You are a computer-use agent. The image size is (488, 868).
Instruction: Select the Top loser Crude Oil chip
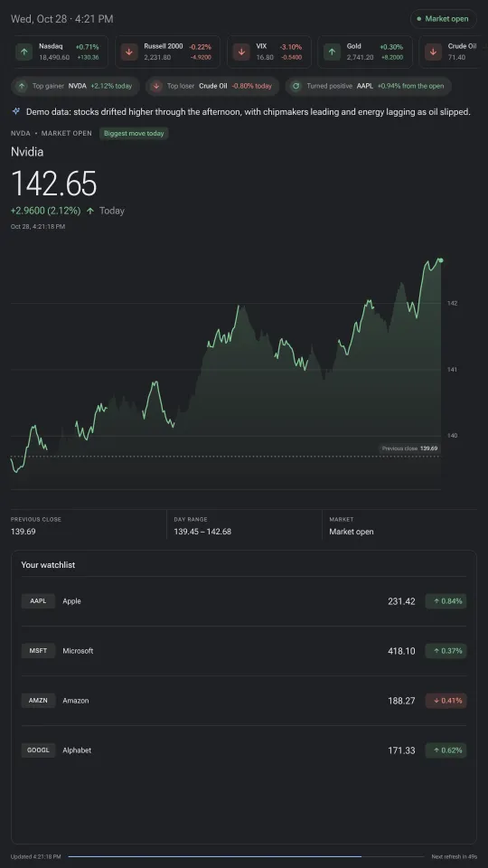212,87
